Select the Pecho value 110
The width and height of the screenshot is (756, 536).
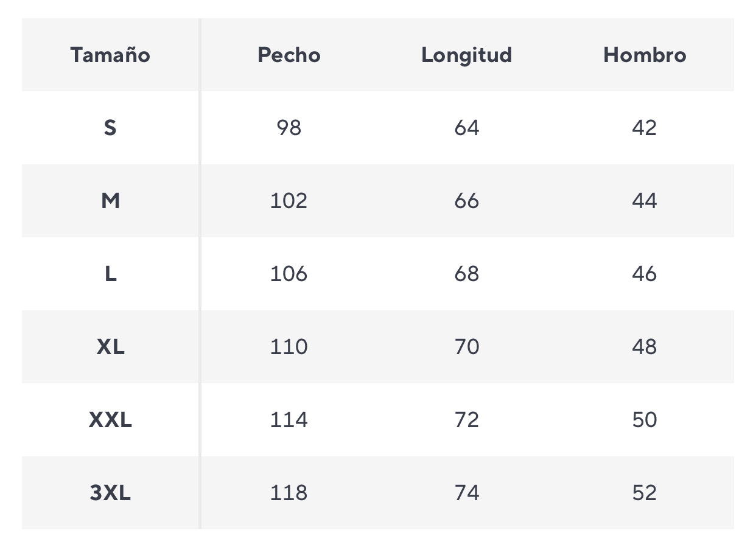click(289, 347)
